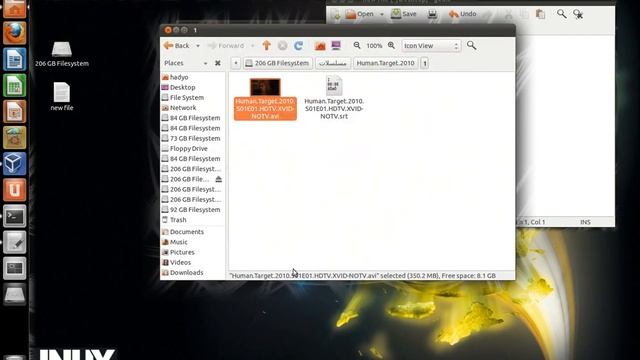Open the Icon View mode dropdown
Screen dimensions: 640x360
click(431, 46)
